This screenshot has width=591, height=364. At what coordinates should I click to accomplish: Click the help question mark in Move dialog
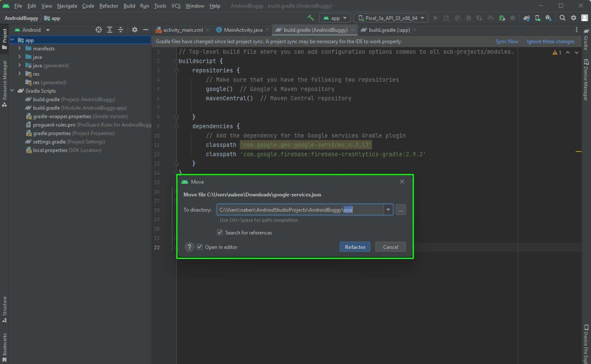189,247
